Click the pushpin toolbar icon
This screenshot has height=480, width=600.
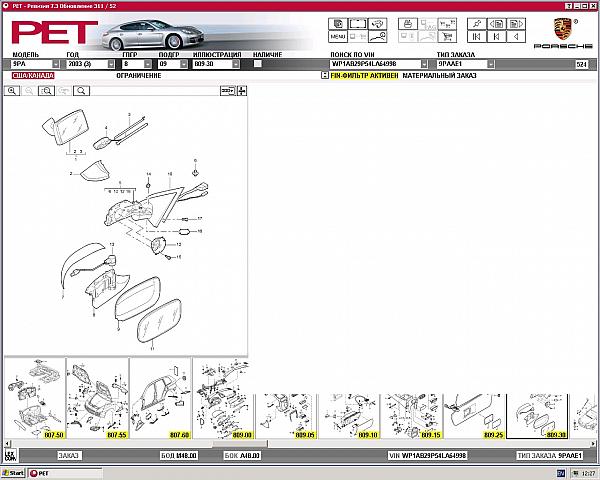[476, 24]
